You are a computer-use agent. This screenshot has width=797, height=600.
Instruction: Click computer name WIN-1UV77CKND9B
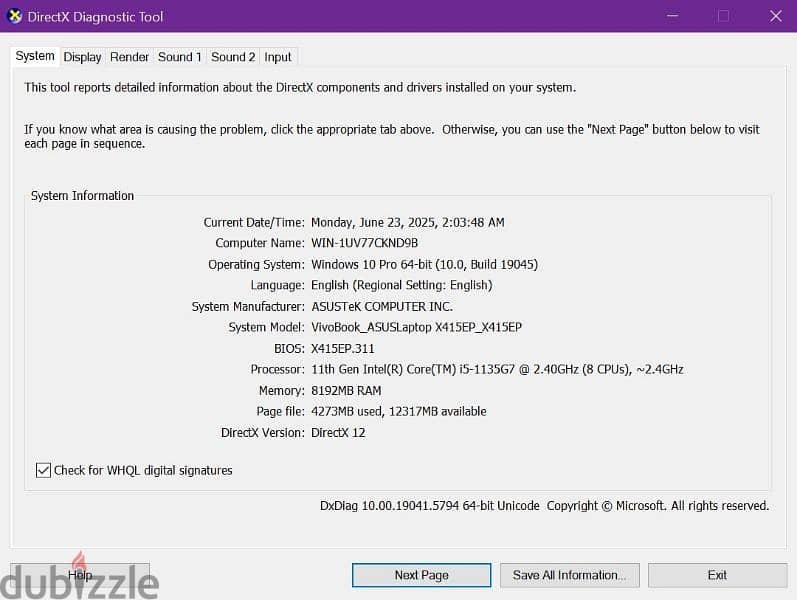coord(364,243)
